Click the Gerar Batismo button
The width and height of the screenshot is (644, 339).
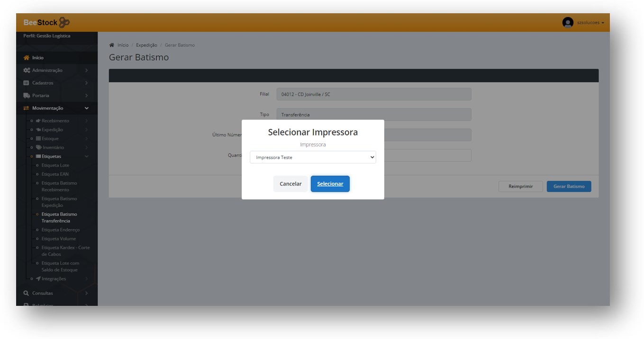pyautogui.click(x=569, y=187)
